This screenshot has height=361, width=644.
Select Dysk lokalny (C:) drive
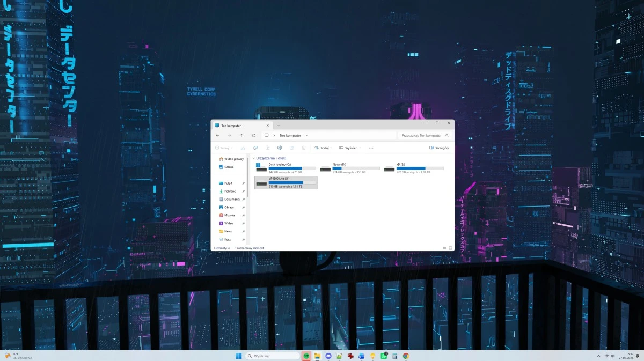click(x=286, y=168)
